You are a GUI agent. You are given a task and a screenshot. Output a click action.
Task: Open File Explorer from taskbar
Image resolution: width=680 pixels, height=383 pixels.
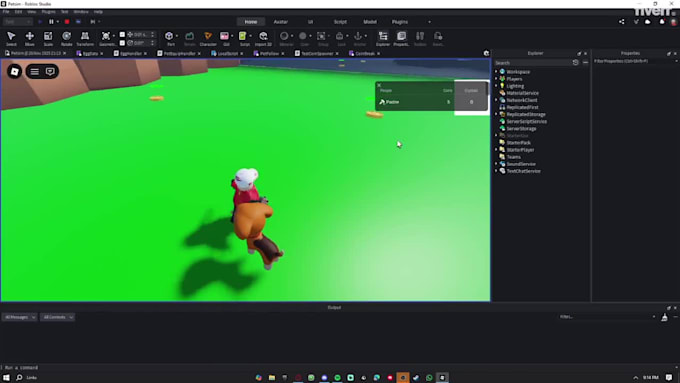pyautogui.click(x=272, y=377)
